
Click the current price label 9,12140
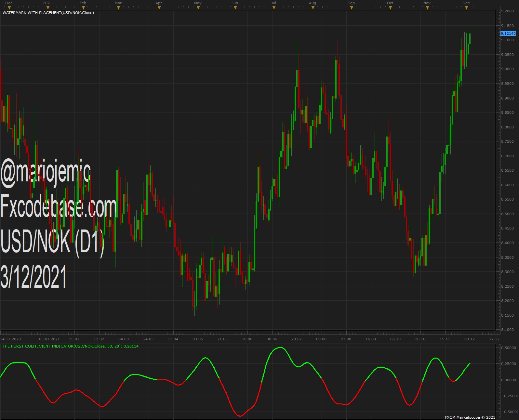tap(508, 33)
